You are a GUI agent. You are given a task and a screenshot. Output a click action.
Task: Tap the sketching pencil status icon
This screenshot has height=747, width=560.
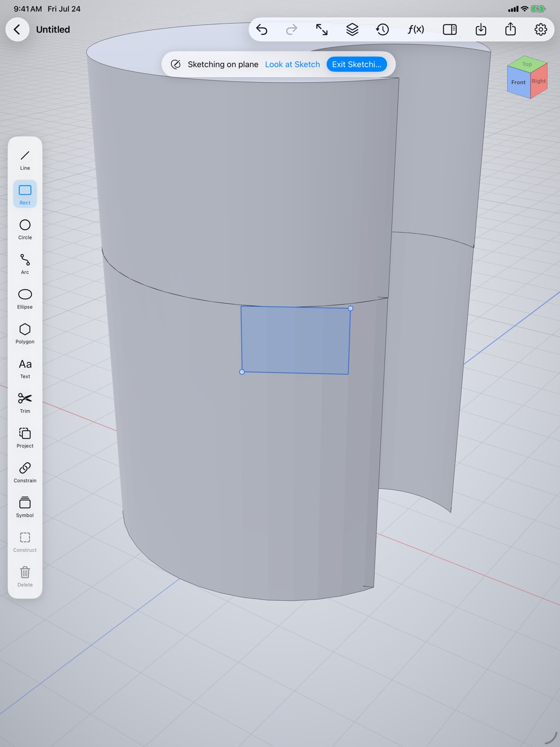[x=175, y=64]
